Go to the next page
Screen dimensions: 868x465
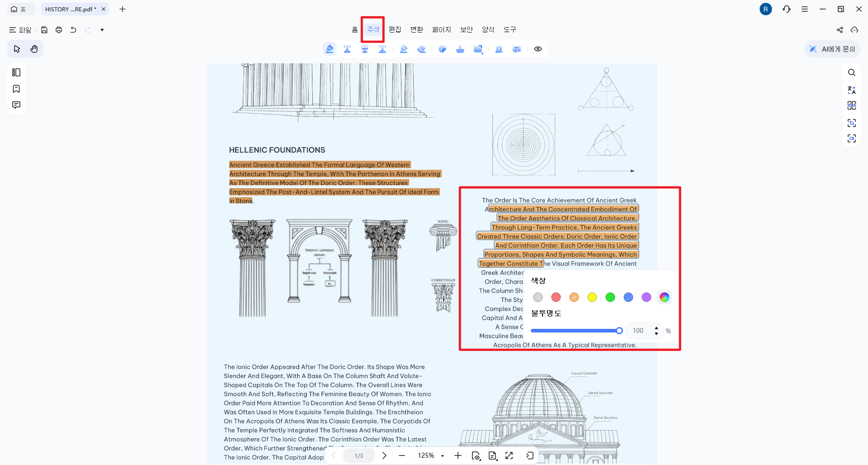[x=384, y=456]
